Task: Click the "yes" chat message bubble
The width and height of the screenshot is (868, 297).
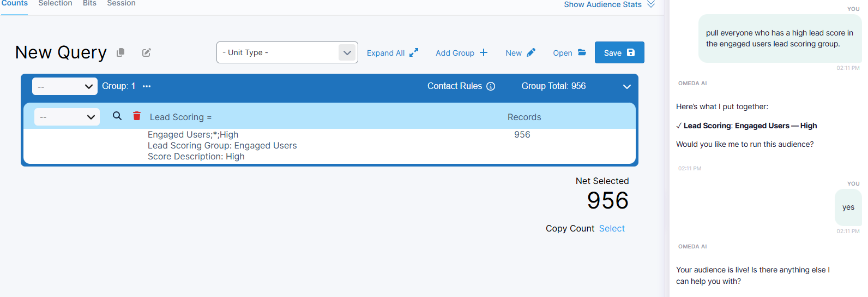Action: [848, 207]
